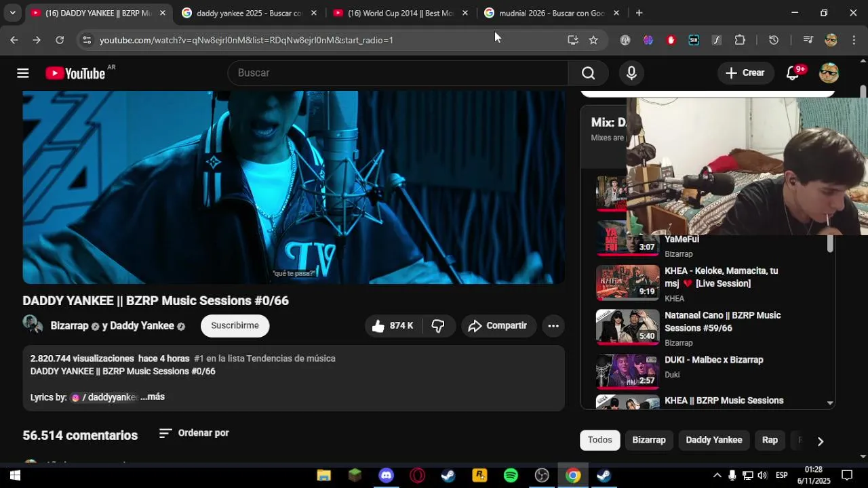
Task: Open OBS Studio from the taskbar
Action: tap(542, 476)
